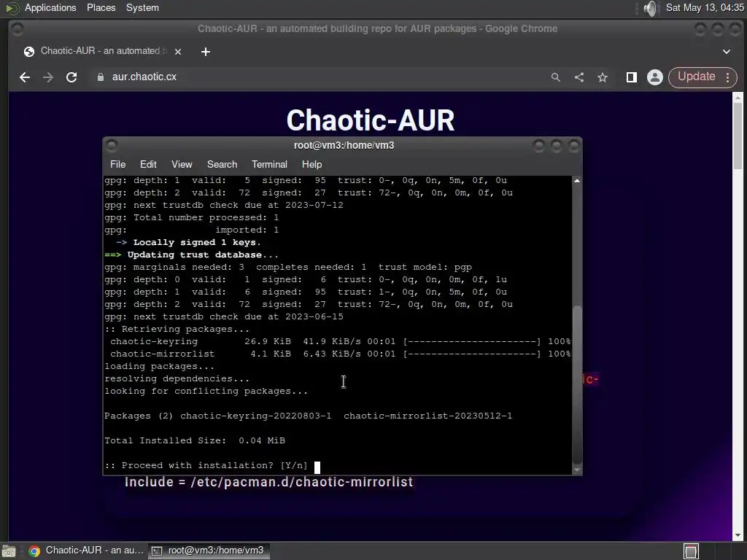The width and height of the screenshot is (747, 560).
Task: Click Chrome's forward navigation arrow
Action: click(x=48, y=77)
